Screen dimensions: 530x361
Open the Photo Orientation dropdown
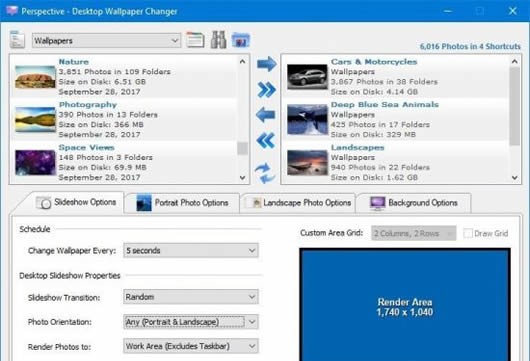191,322
